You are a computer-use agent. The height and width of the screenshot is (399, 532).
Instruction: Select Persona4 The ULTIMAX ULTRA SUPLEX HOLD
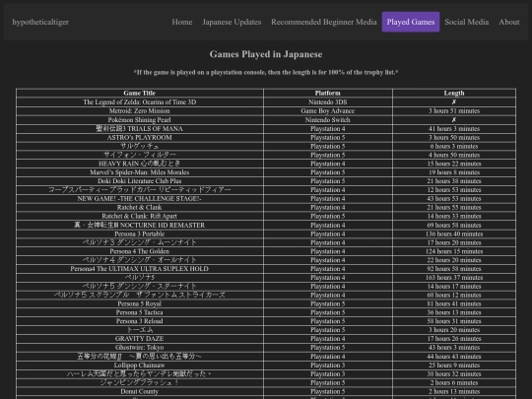click(x=140, y=269)
